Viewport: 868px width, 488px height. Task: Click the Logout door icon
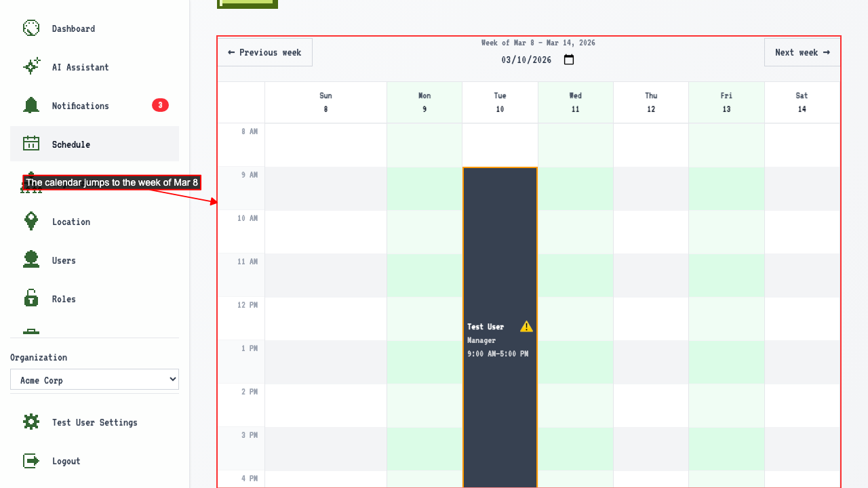point(31,460)
